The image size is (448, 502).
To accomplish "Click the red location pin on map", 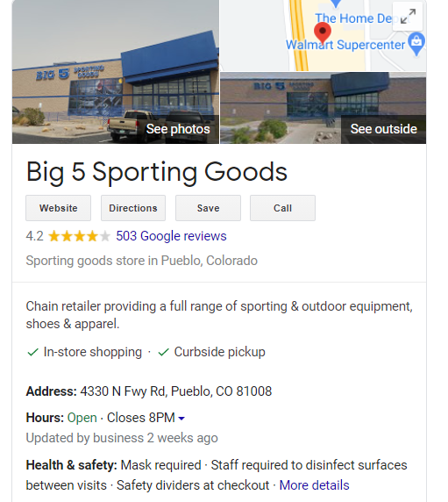I will pyautogui.click(x=323, y=33).
